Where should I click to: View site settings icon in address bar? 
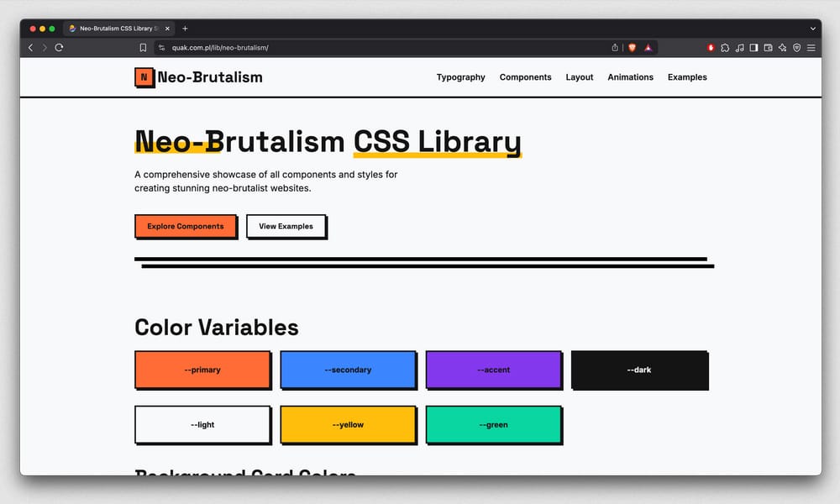point(162,48)
